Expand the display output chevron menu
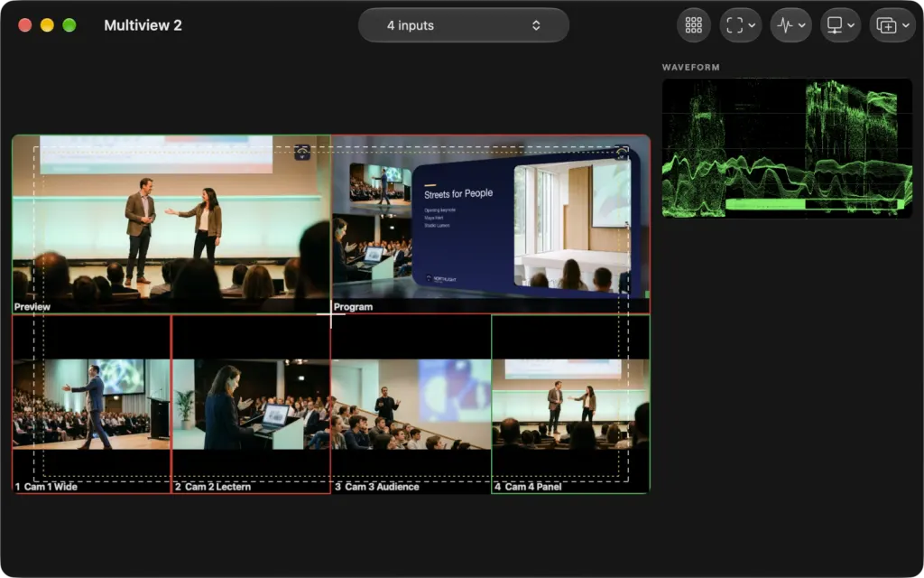The width and height of the screenshot is (924, 578). click(x=852, y=25)
